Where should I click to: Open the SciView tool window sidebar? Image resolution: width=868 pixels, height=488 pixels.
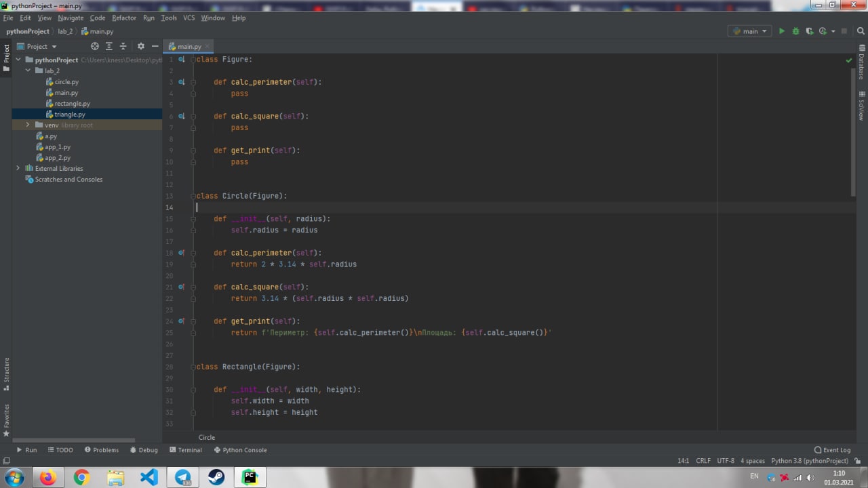pyautogui.click(x=862, y=106)
